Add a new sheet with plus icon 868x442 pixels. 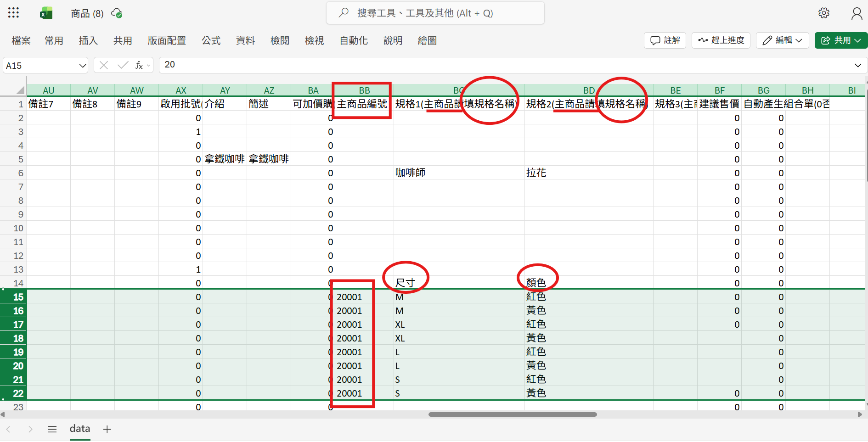(107, 429)
